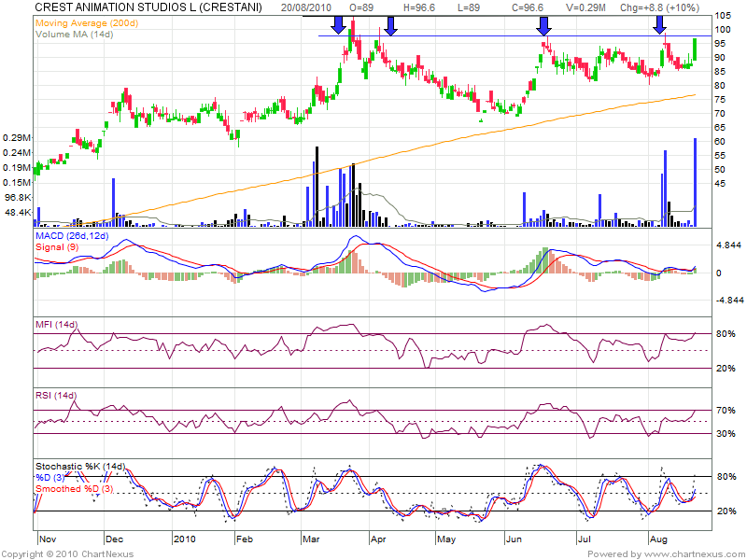Image resolution: width=747 pixels, height=560 pixels.
Task: Click the blue horizontal resistance line
Action: coord(467,36)
